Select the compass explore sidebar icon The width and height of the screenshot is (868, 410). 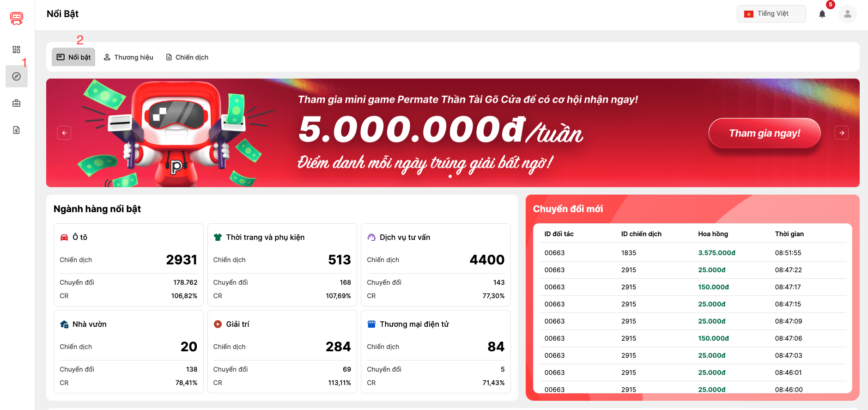click(x=17, y=76)
